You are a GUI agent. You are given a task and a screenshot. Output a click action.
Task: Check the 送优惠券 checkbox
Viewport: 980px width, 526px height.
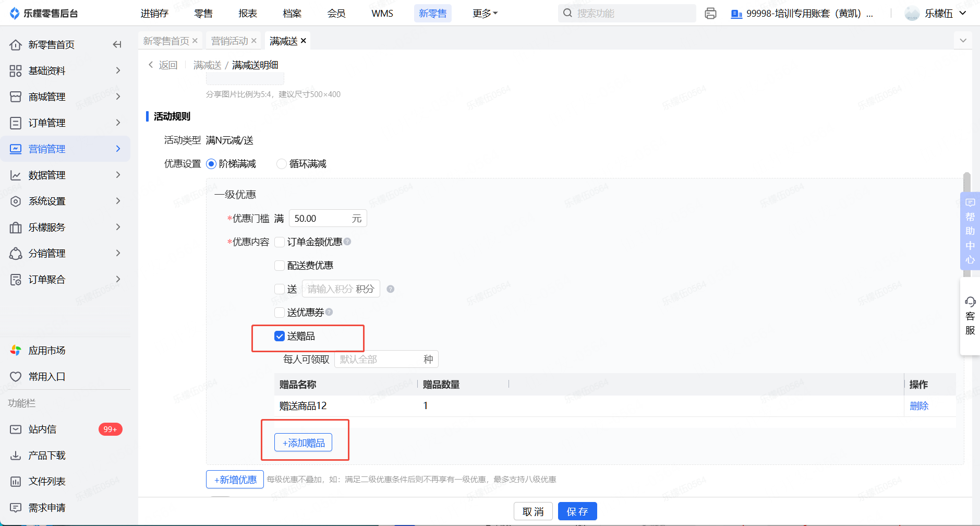pos(280,313)
